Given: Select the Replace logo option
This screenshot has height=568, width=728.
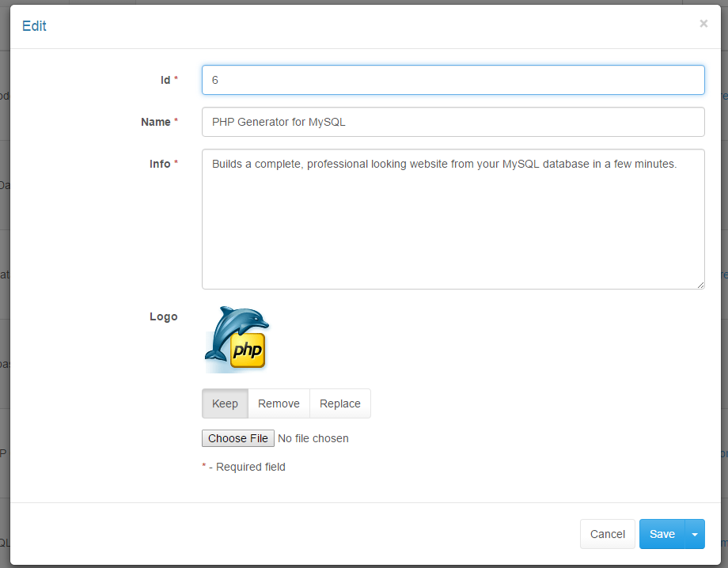Looking at the screenshot, I should (x=340, y=403).
